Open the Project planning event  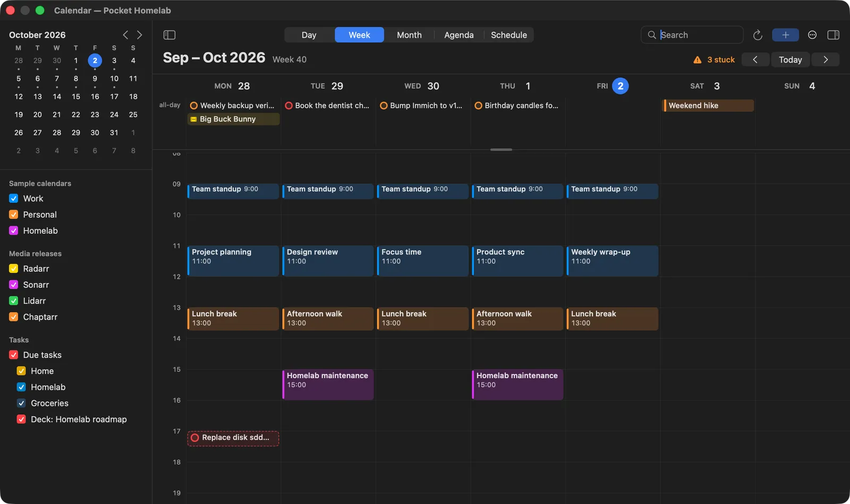pyautogui.click(x=233, y=261)
